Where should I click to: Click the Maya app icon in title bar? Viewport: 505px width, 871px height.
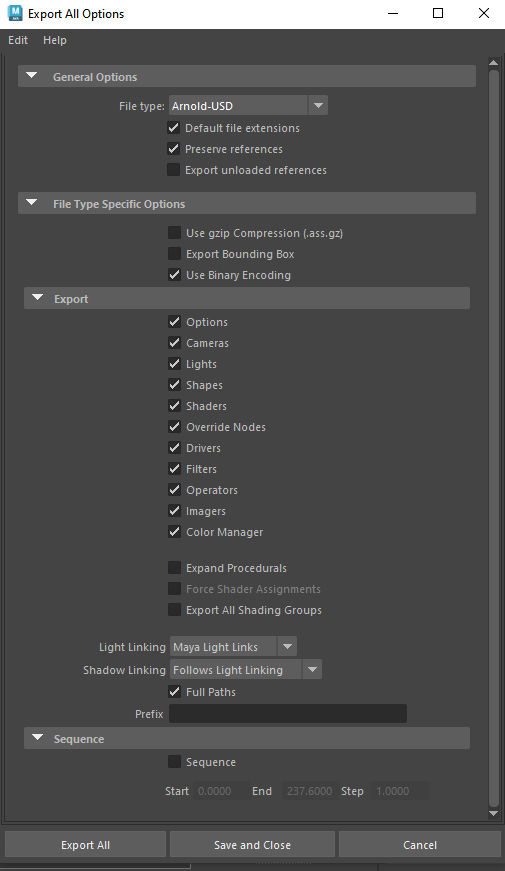click(15, 13)
